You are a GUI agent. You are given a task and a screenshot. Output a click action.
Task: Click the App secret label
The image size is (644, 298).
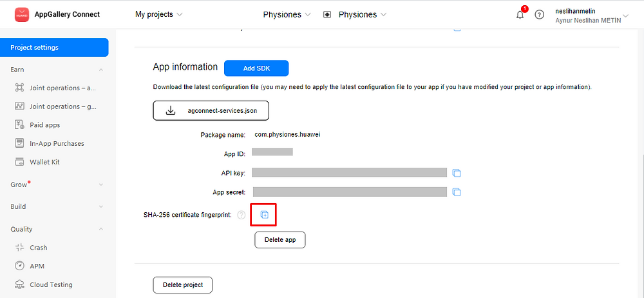[229, 192]
